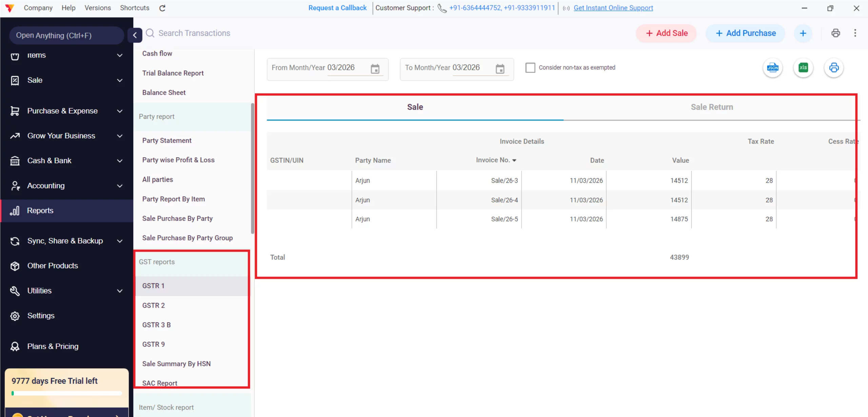Export the report to Excel (xls)
This screenshot has height=417, width=868.
click(x=803, y=68)
